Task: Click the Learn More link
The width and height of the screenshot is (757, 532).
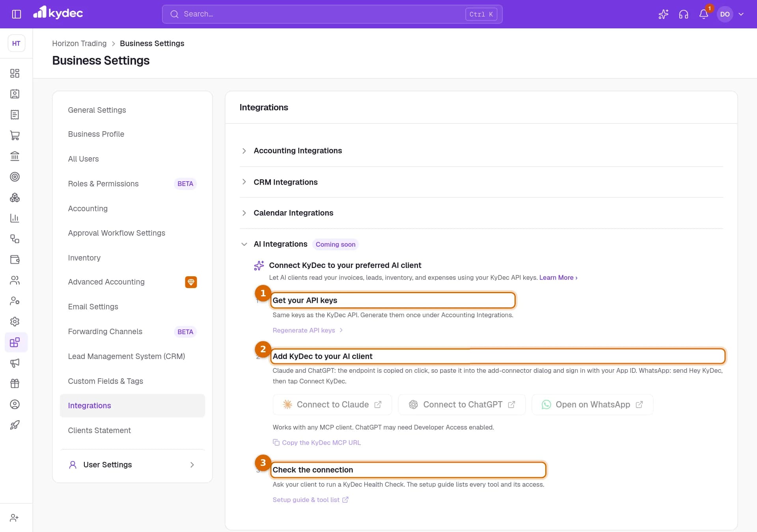Action: [x=558, y=277]
